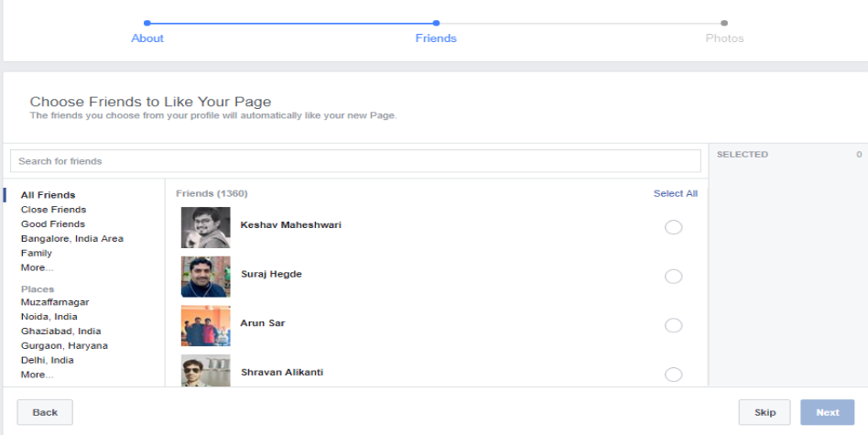
Task: Go to the Photos step
Action: (724, 38)
